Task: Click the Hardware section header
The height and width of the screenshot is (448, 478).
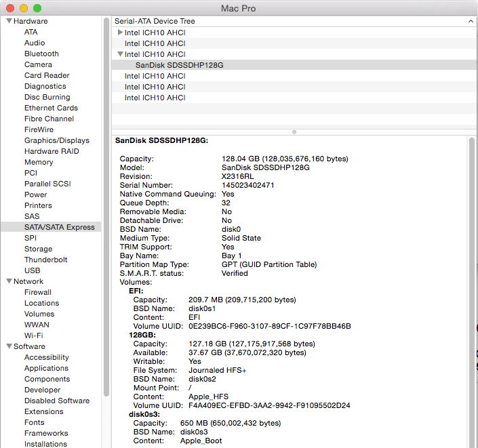Action: (x=31, y=21)
